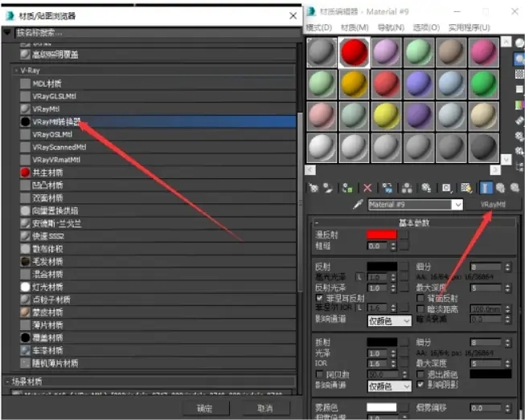Click the Material #9 name field
Image resolution: width=525 pixels, height=420 pixels.
[410, 205]
